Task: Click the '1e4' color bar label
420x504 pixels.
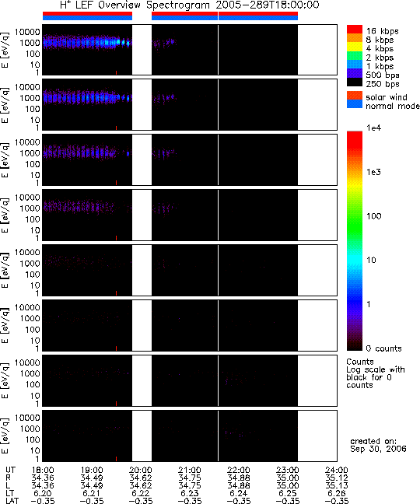Action: (x=374, y=128)
